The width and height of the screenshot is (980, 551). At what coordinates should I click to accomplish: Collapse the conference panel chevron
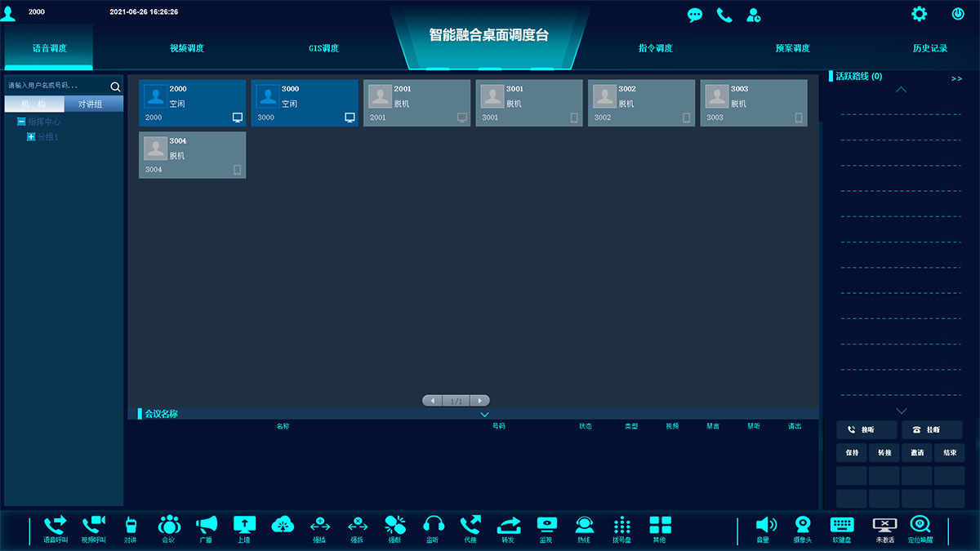[484, 415]
